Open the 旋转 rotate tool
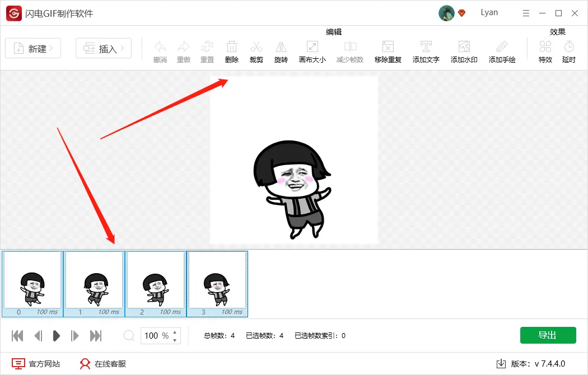 tap(281, 47)
